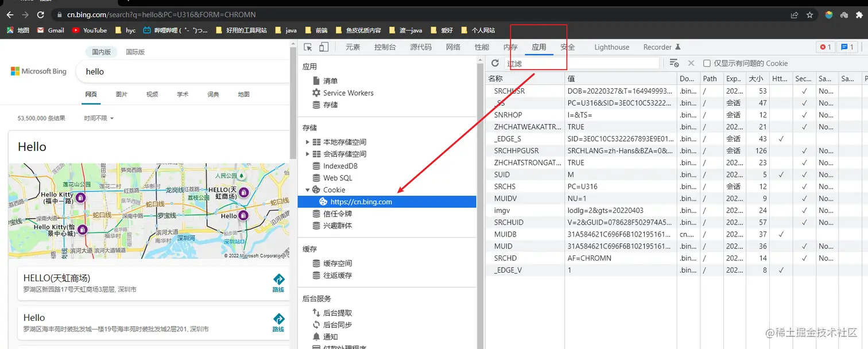The height and width of the screenshot is (349, 868).
Task: Reload the page with browser refresh icon
Action: point(40,14)
